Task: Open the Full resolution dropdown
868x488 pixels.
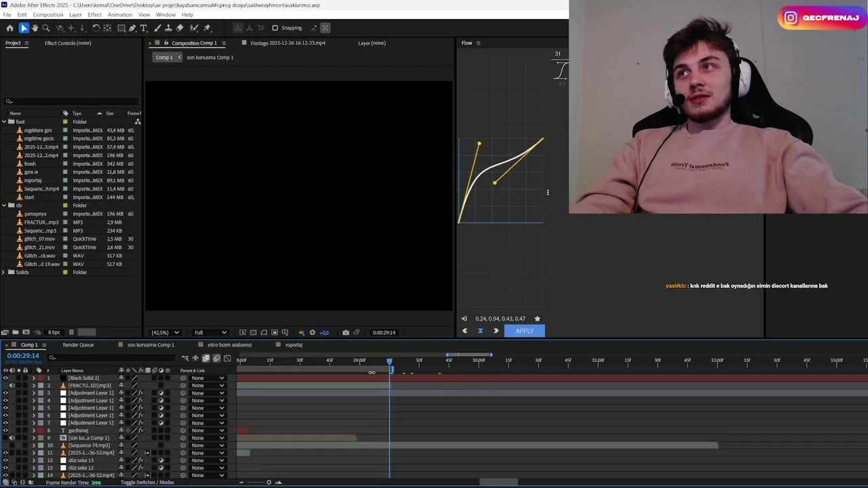Action: [x=210, y=332]
